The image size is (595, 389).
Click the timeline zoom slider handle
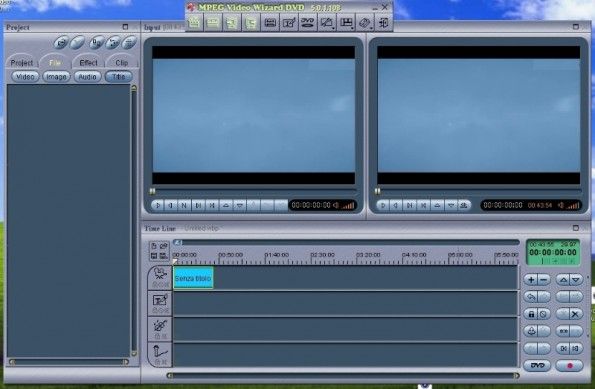tap(178, 242)
